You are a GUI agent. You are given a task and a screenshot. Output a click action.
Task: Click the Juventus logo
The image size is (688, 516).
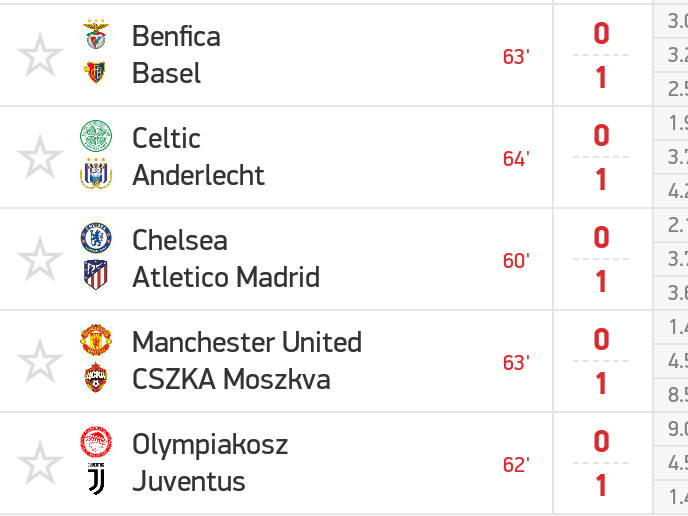click(x=96, y=479)
